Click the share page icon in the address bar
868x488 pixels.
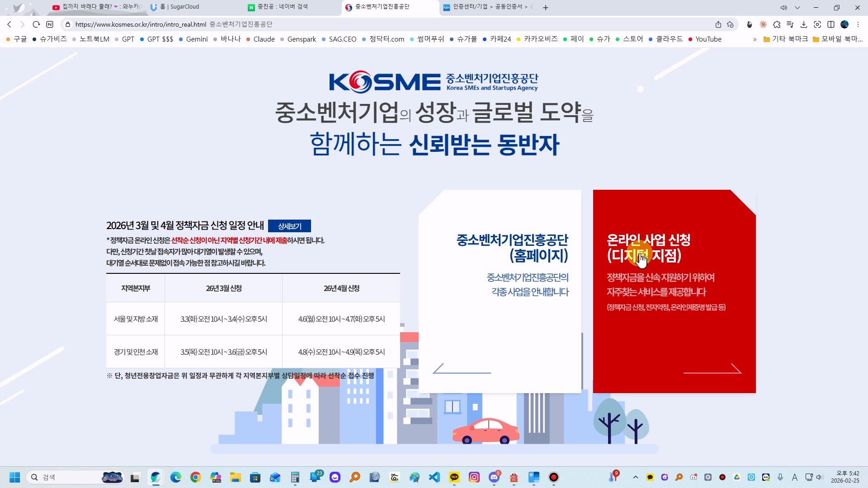point(718,24)
